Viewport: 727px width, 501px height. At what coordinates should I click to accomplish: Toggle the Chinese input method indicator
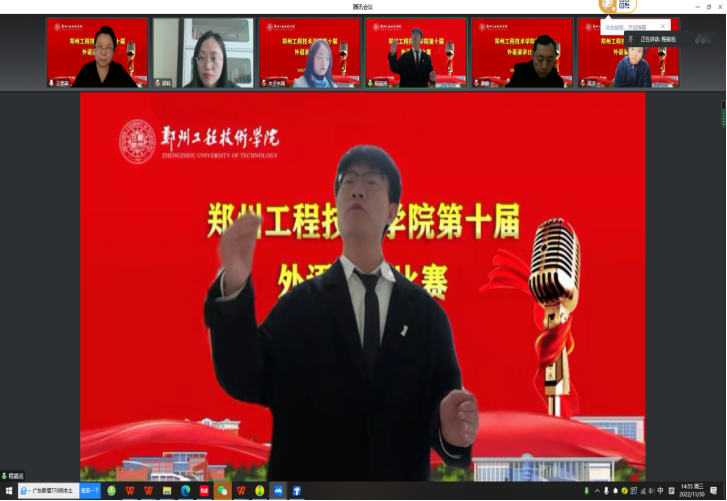pos(660,491)
